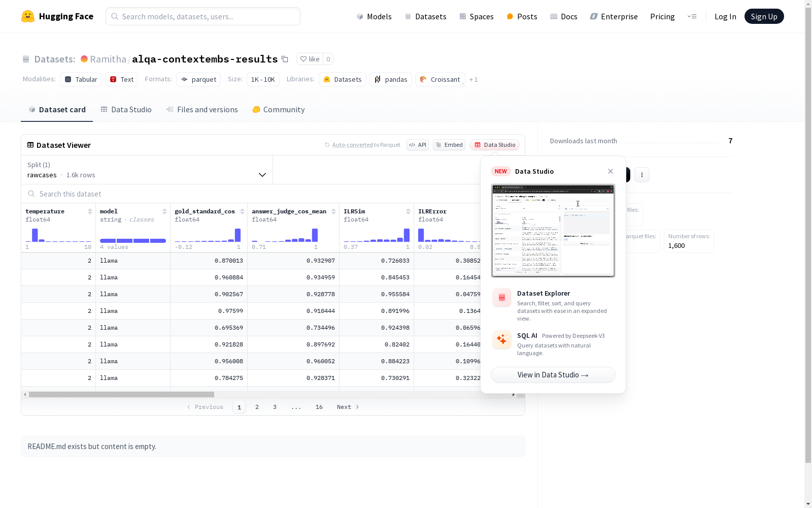Expand the Split rawcases dropdown

coord(147,170)
